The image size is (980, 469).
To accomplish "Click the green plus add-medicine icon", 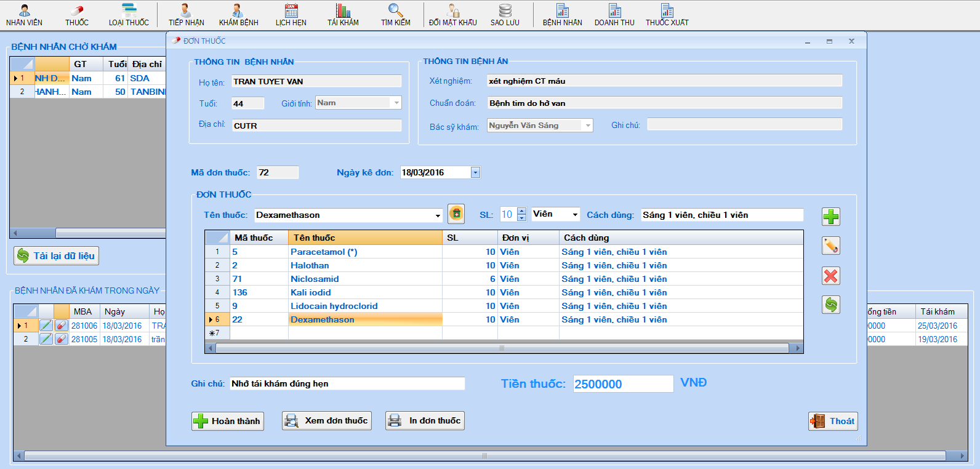I will tap(831, 217).
